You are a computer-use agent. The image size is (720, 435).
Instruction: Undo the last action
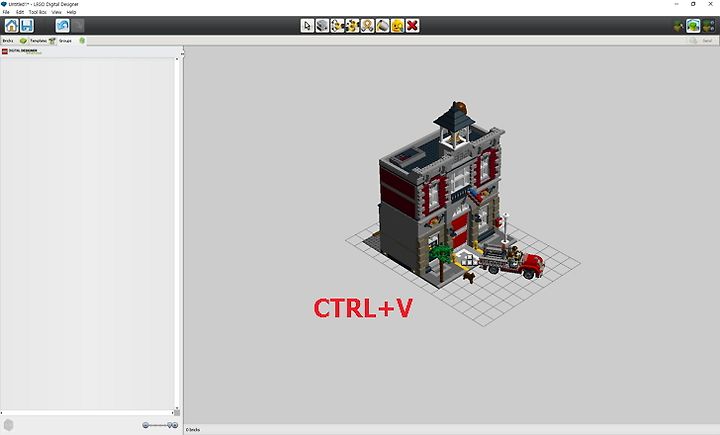pos(62,26)
